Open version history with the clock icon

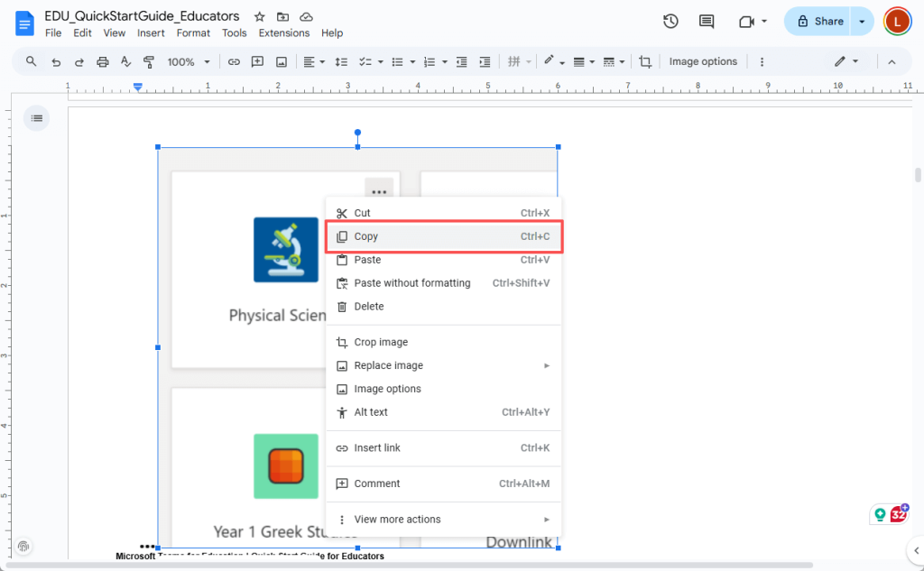pos(670,21)
